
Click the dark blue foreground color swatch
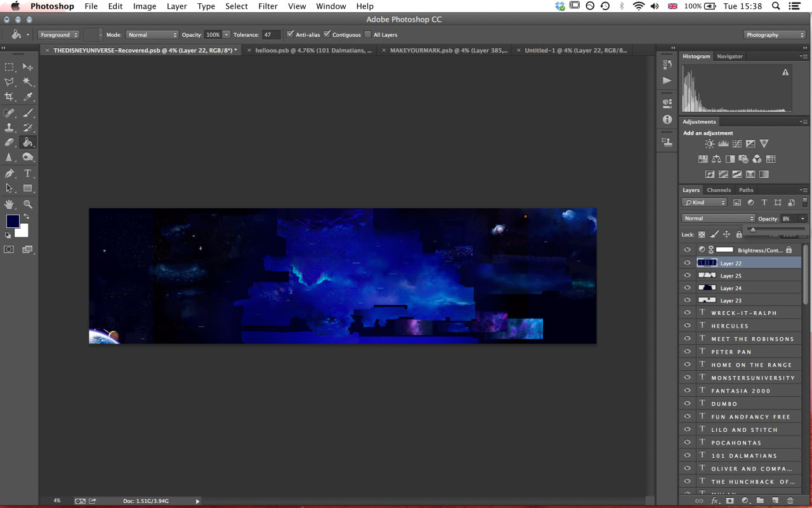point(13,222)
